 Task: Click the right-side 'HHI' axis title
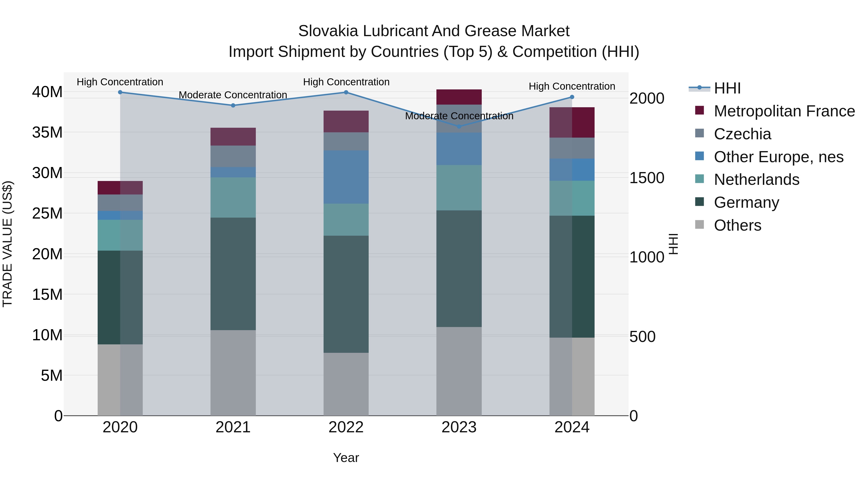pyautogui.click(x=673, y=244)
